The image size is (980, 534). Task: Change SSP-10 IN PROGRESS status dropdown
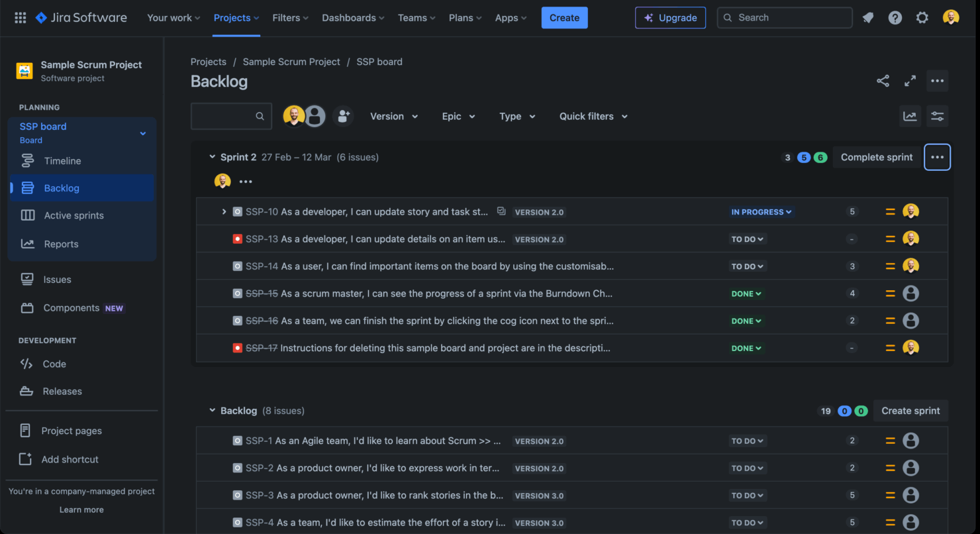click(761, 212)
